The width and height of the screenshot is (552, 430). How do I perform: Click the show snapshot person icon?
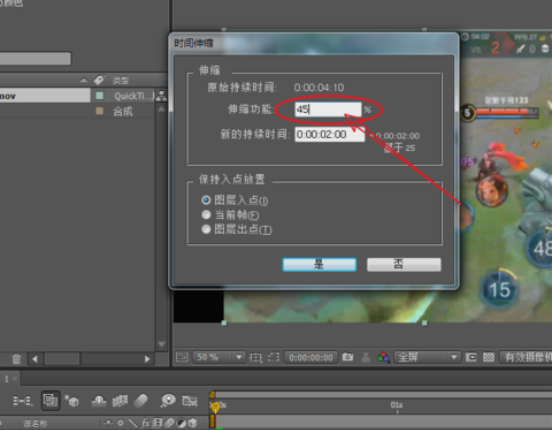(x=366, y=357)
